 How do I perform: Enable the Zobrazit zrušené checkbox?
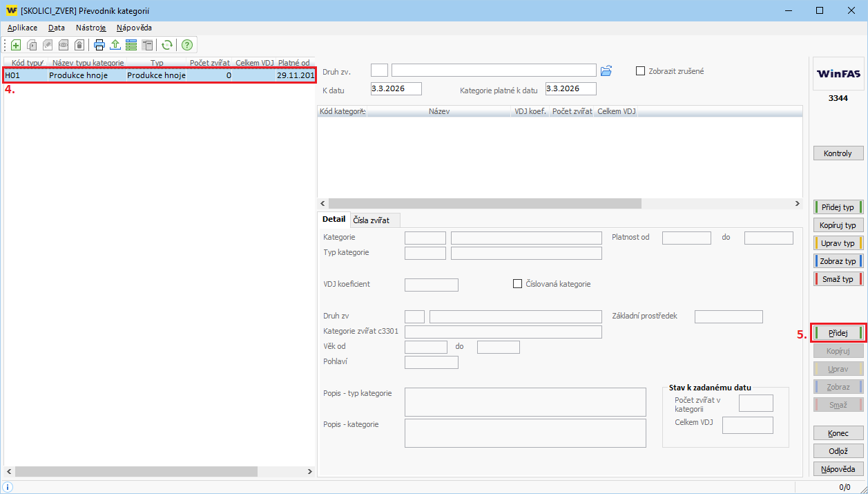point(640,70)
